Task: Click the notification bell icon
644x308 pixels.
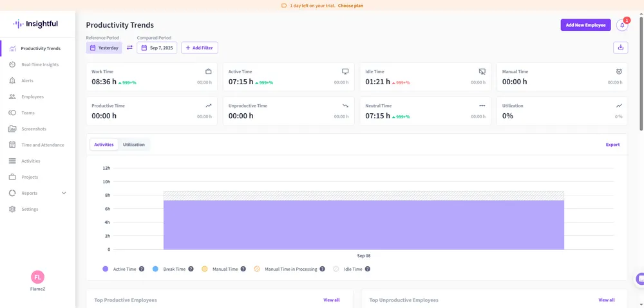Action: [621, 25]
